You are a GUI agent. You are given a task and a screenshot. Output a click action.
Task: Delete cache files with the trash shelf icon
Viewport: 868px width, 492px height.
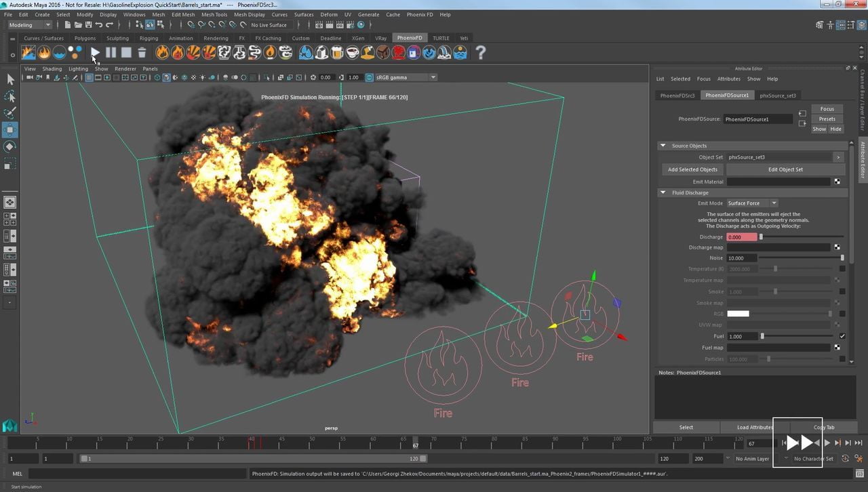[142, 52]
